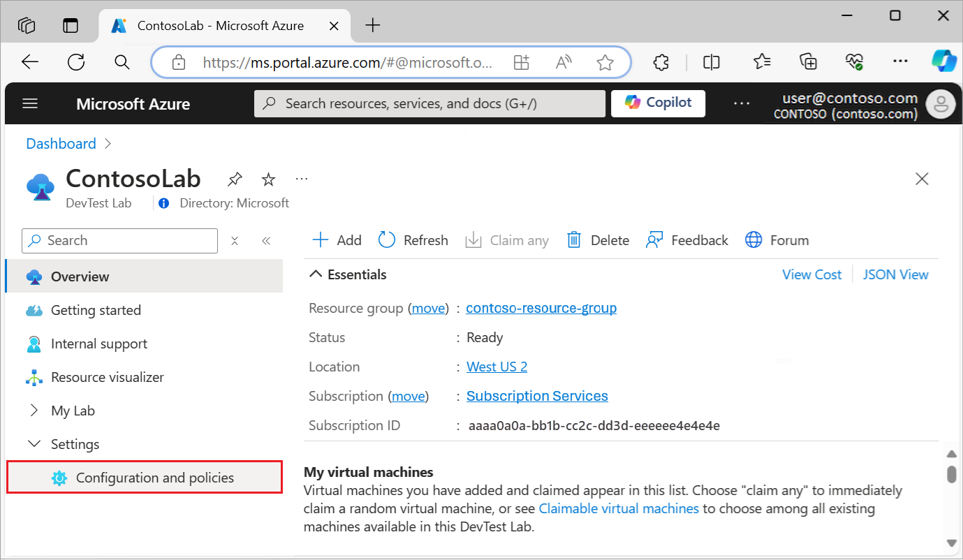Click the Refresh icon on the toolbar
Viewport: 963px width, 560px height.
(413, 240)
